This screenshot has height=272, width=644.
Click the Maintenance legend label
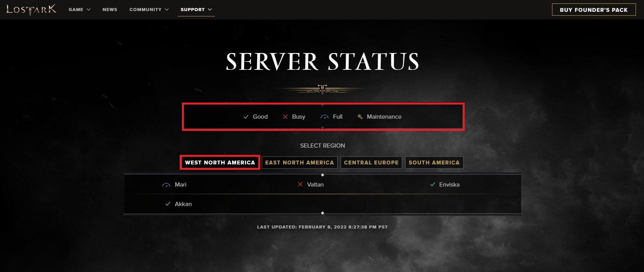[384, 117]
